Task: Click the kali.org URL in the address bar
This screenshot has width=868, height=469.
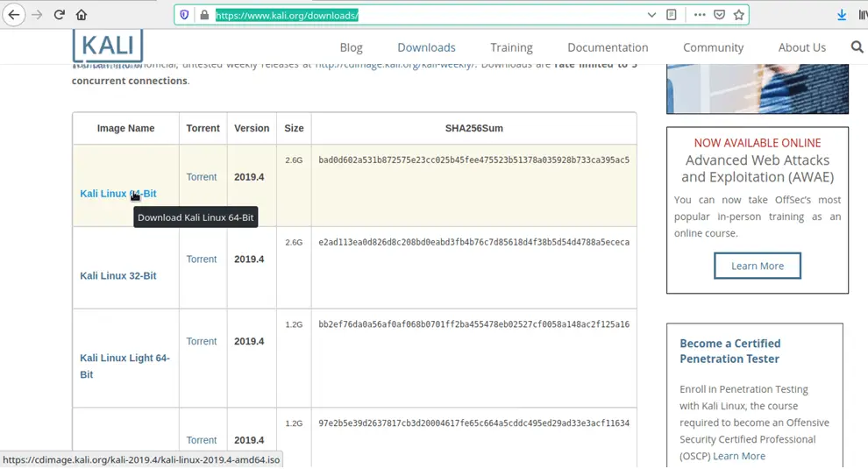Action: 287,16
